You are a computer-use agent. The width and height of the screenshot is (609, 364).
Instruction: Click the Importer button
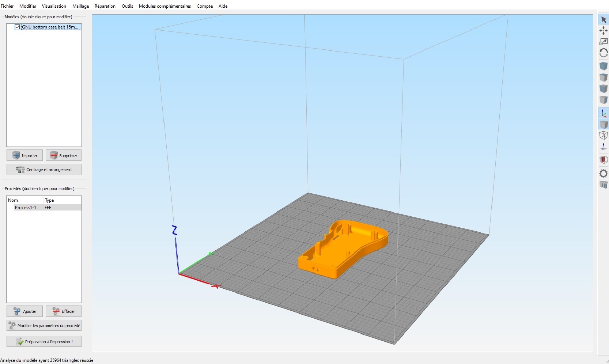[24, 155]
